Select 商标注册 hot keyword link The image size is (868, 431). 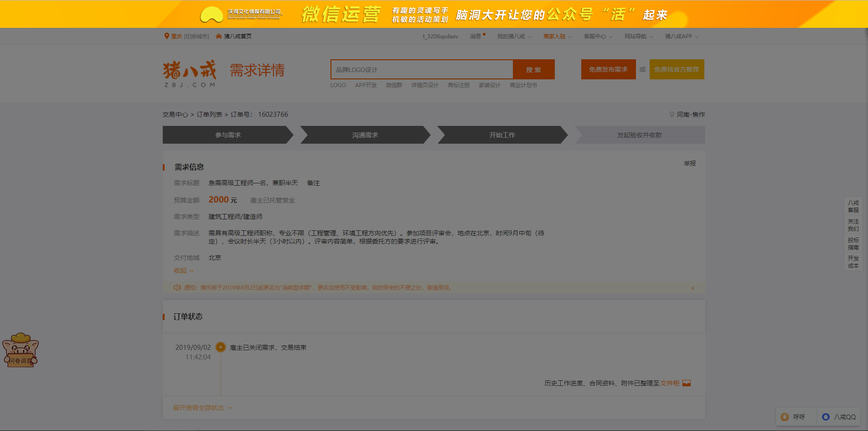point(458,85)
